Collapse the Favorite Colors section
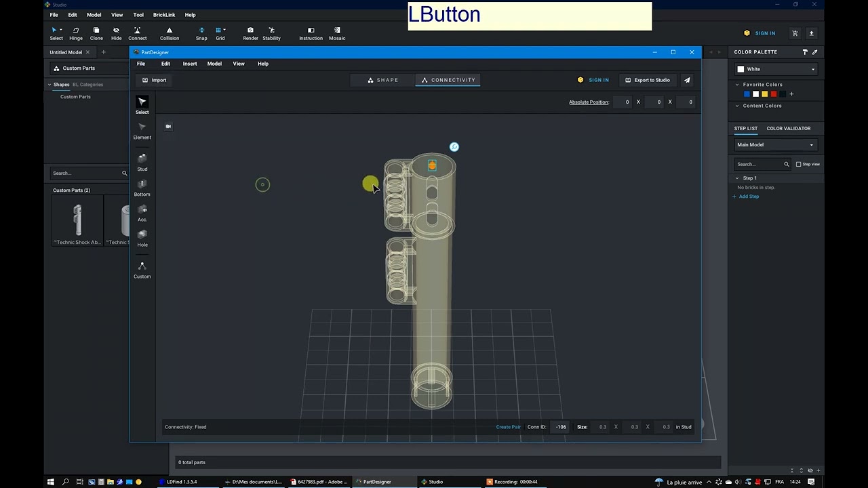 click(737, 85)
